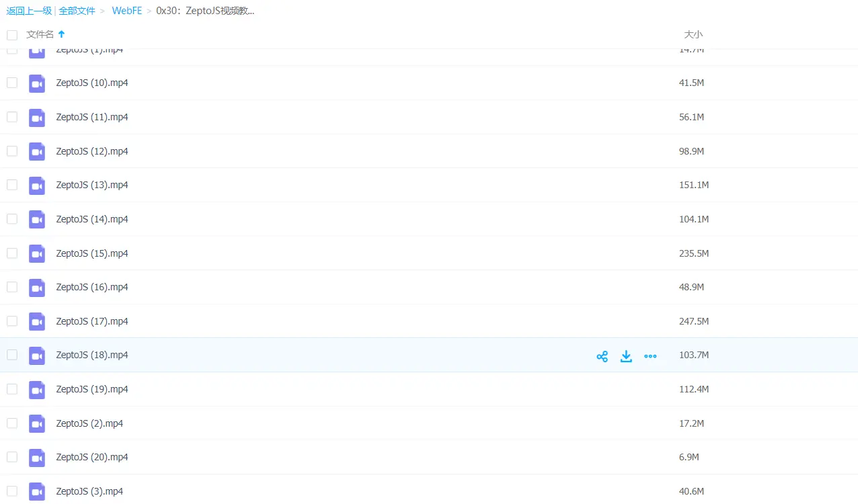Viewport: 858px width, 504px height.
Task: Click the video icon of ZeptoJS (13).mp4
Action: 37,185
